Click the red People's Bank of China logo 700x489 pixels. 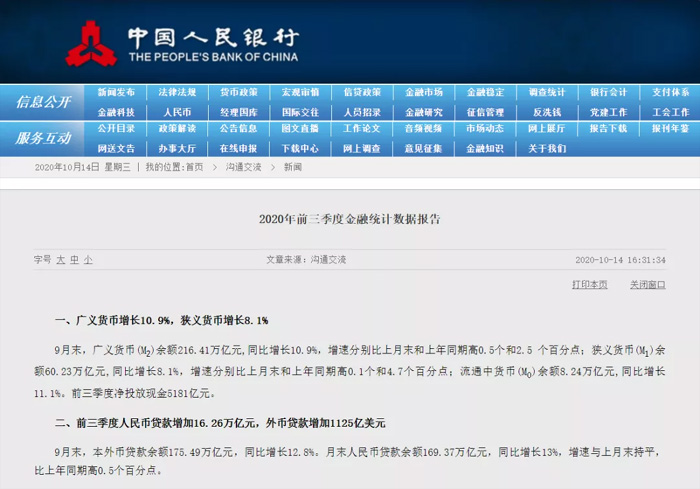(91, 44)
